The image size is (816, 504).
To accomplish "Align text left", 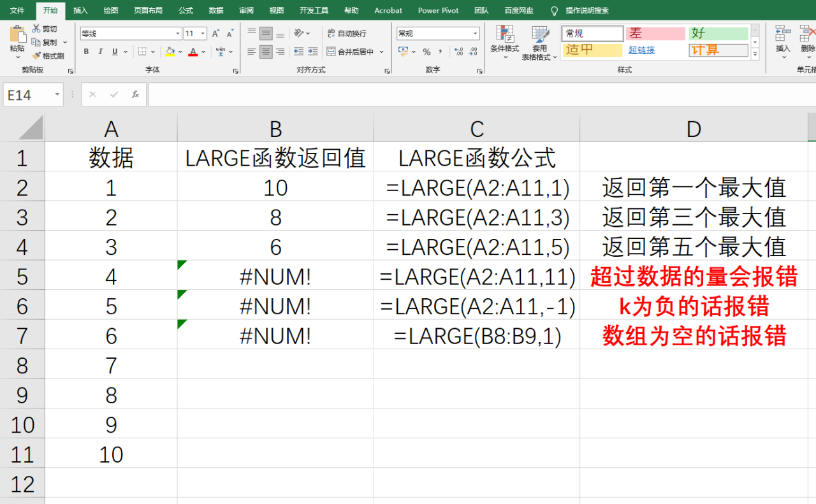I will pos(252,52).
